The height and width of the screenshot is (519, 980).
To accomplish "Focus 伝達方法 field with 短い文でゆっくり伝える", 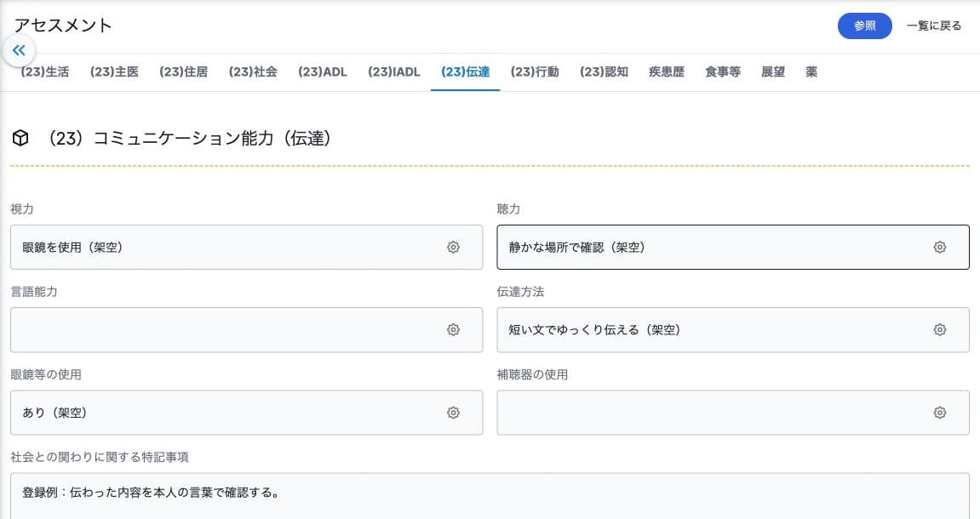I will pyautogui.click(x=733, y=330).
